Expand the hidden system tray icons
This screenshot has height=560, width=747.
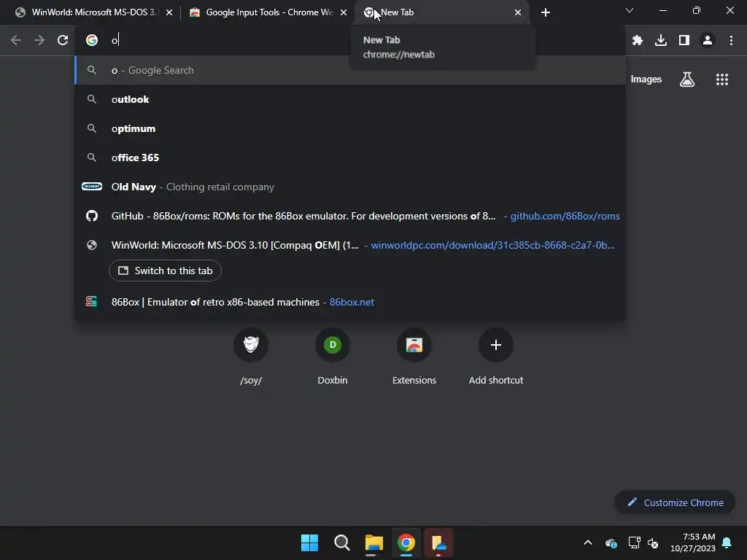(588, 542)
